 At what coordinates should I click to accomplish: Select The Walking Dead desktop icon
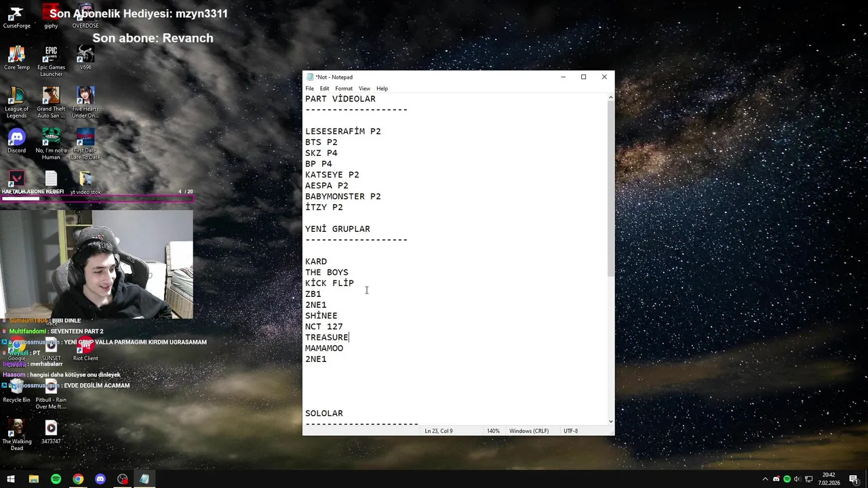[x=16, y=434]
